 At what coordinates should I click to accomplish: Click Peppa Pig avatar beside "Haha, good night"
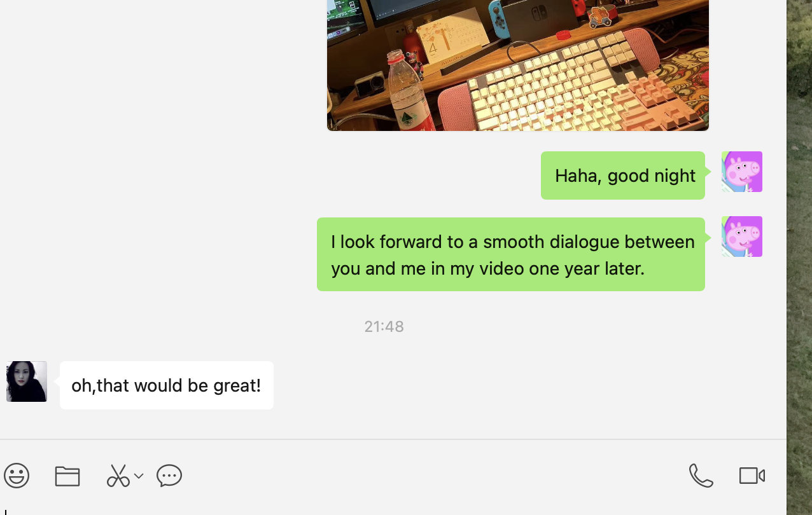742,172
